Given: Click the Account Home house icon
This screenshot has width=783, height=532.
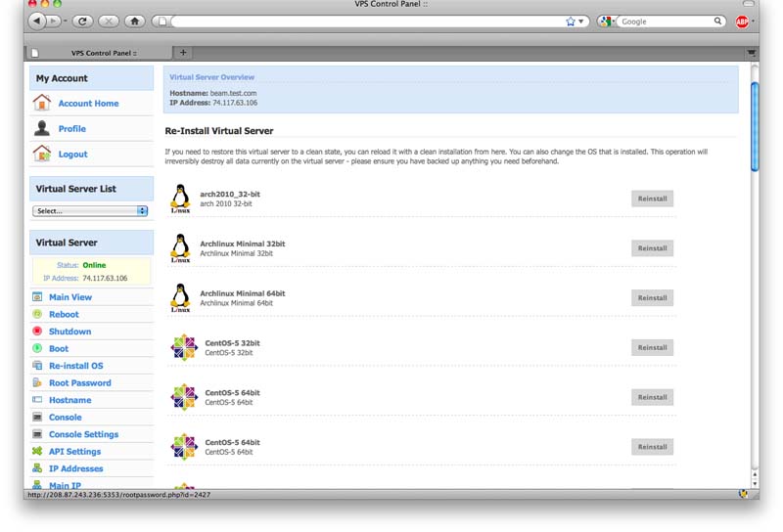Looking at the screenshot, I should click(x=41, y=103).
